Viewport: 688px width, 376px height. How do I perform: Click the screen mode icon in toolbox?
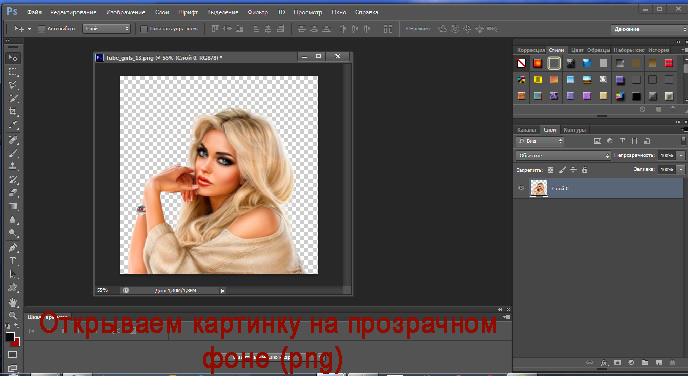click(12, 368)
